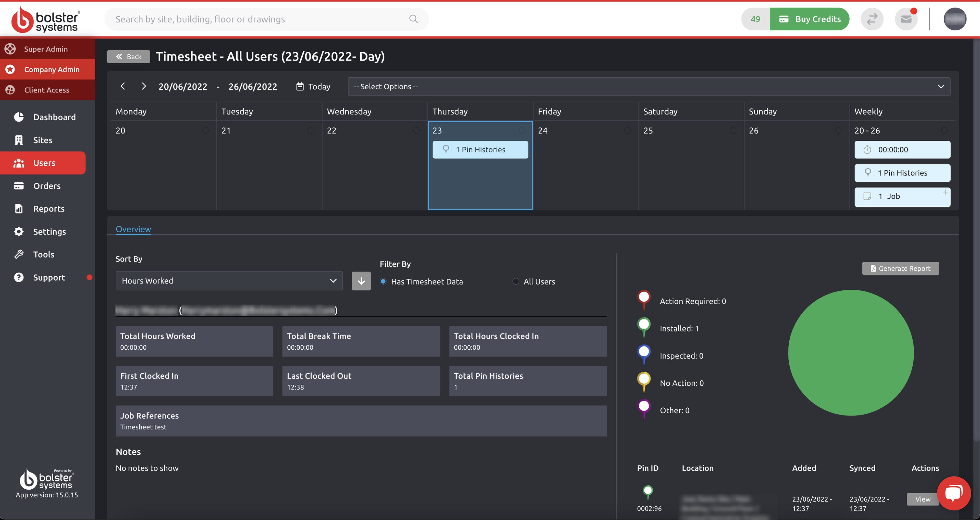Select Has Timesheet Data filter
This screenshot has width=980, height=520.
point(383,281)
